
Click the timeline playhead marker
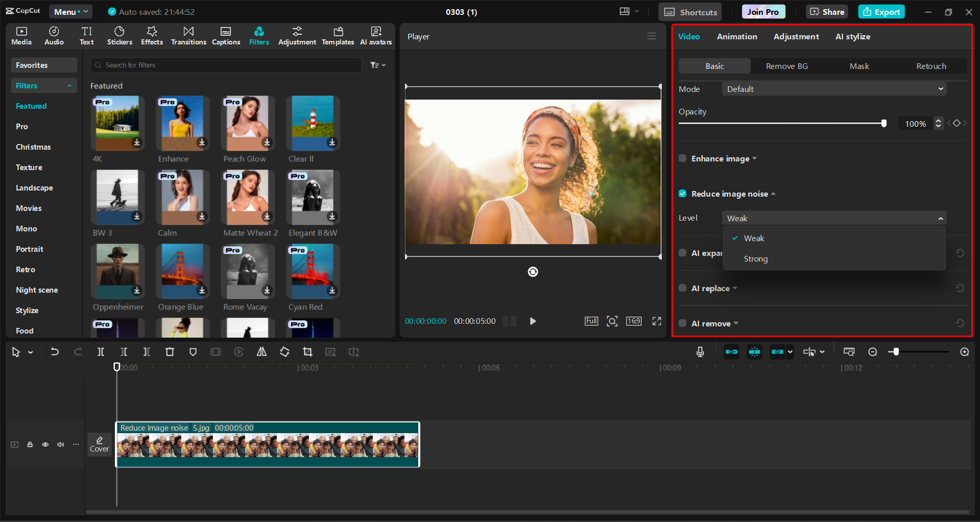(x=116, y=367)
